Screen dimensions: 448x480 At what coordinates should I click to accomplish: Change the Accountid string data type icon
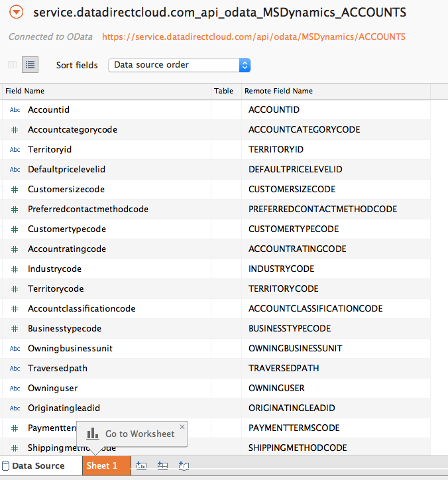(15, 110)
